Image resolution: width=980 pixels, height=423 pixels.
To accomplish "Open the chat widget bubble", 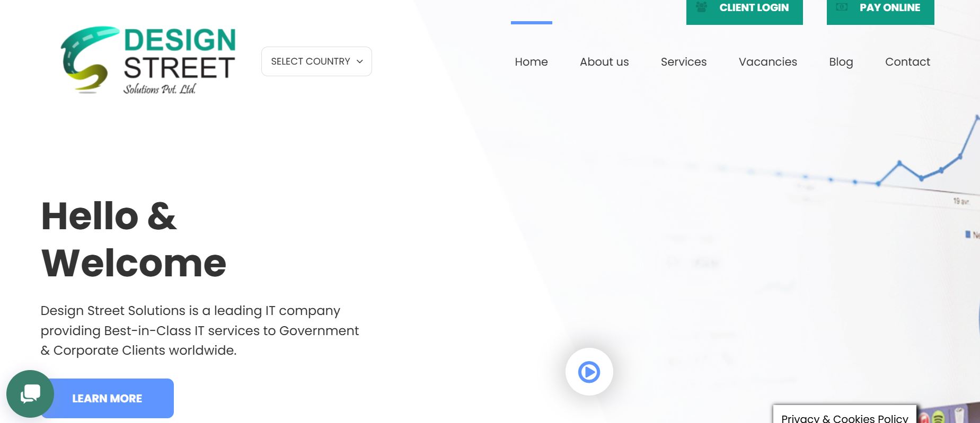I will point(30,394).
